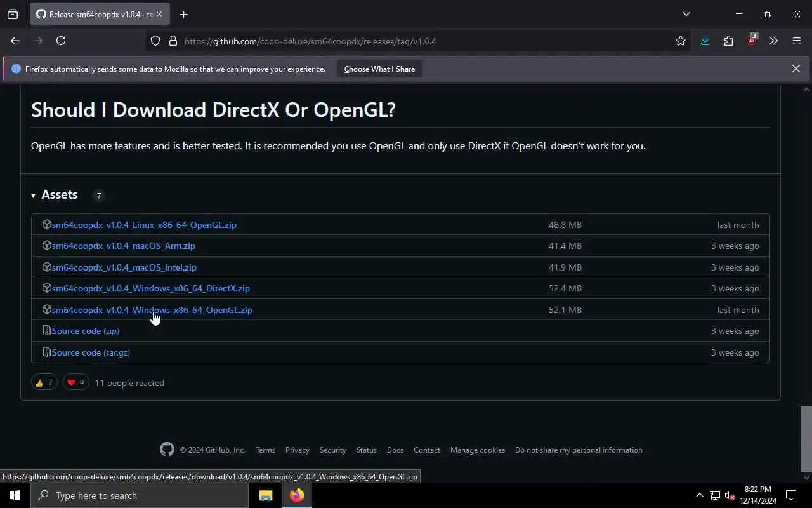Click file-zip icon beside Source code (tar.gz)

pos(46,352)
